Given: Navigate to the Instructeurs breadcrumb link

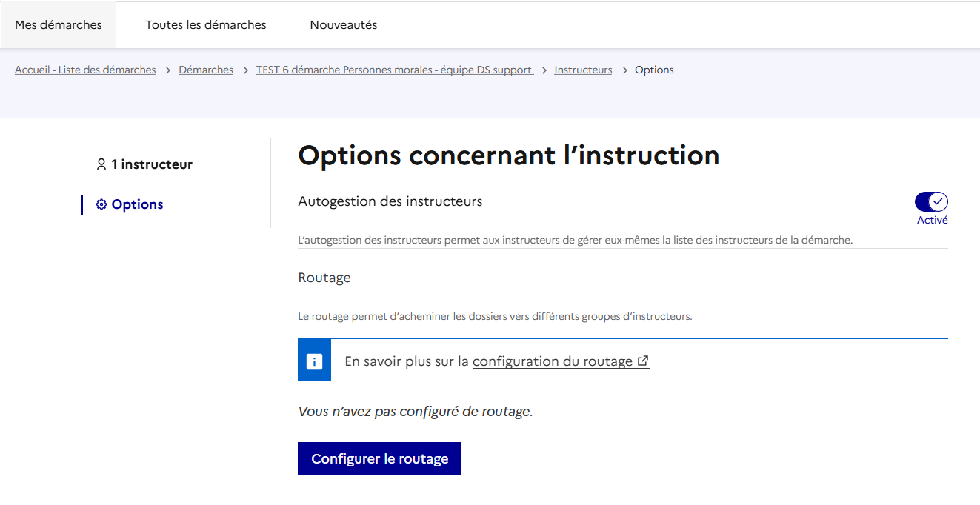Looking at the screenshot, I should (583, 70).
